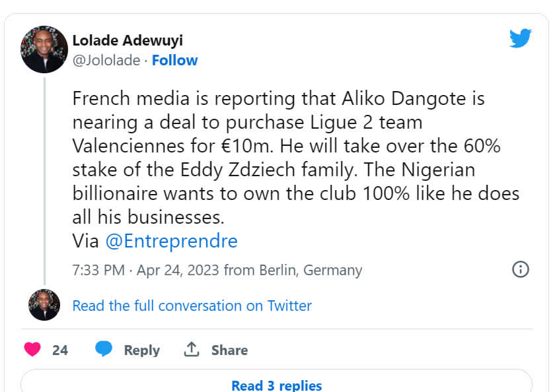The height and width of the screenshot is (392, 559).
Task: Click the Twitter bird logo icon
Action: 520,38
